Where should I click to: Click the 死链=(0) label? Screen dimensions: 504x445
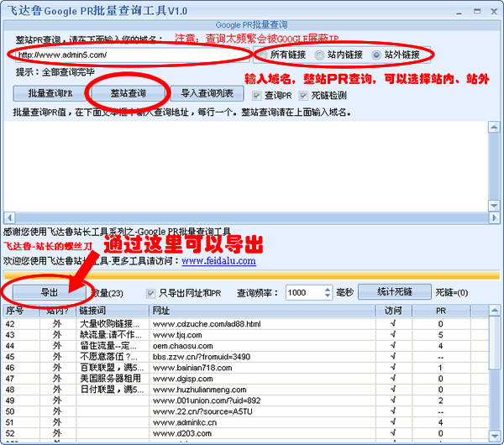tap(452, 293)
